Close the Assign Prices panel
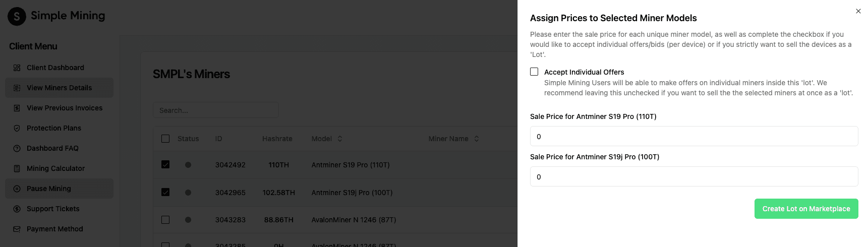Image resolution: width=868 pixels, height=247 pixels. pos(858,11)
